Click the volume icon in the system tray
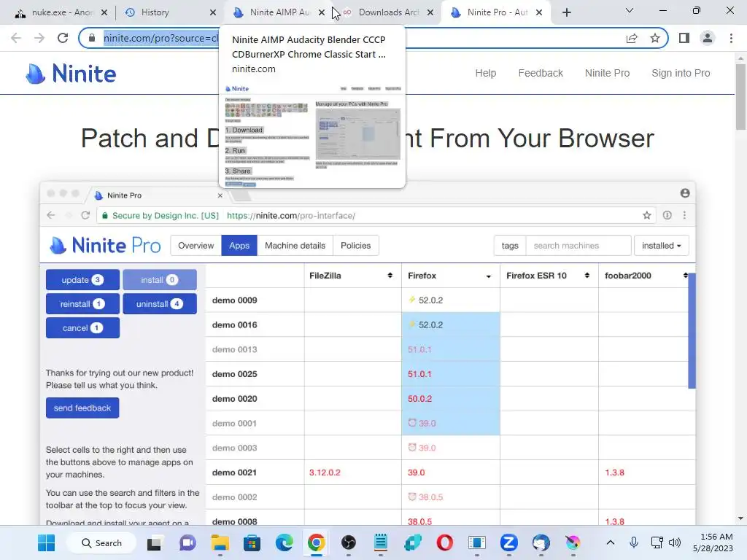Viewport: 747px width, 560px height. (x=675, y=542)
